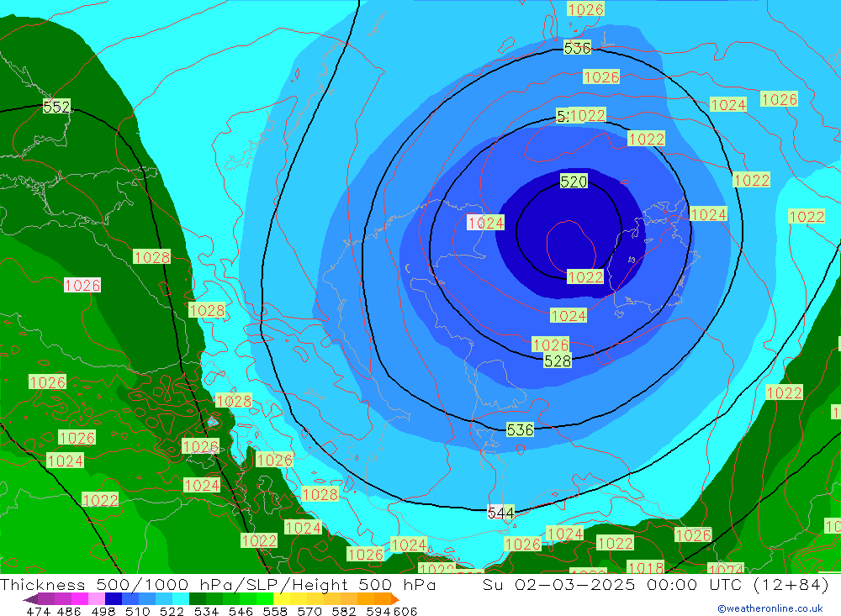Click the 570 legend value
This screenshot has width=841, height=616.
[x=309, y=611]
